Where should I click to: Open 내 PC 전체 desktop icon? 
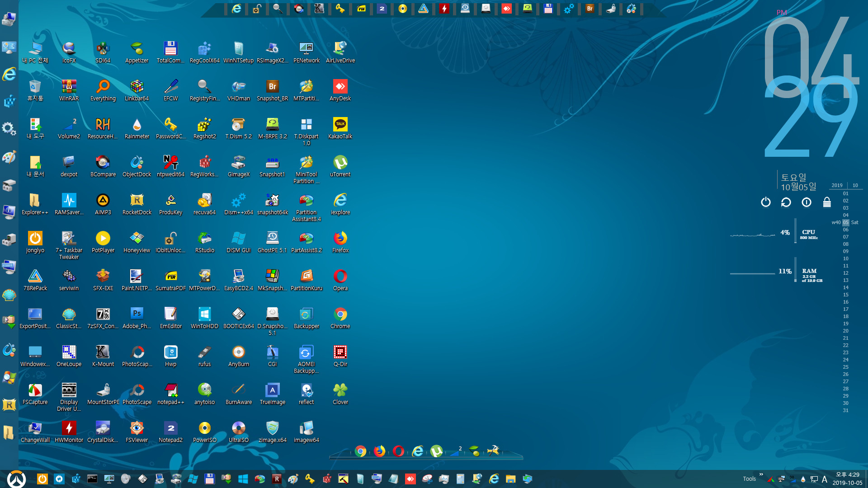point(35,52)
